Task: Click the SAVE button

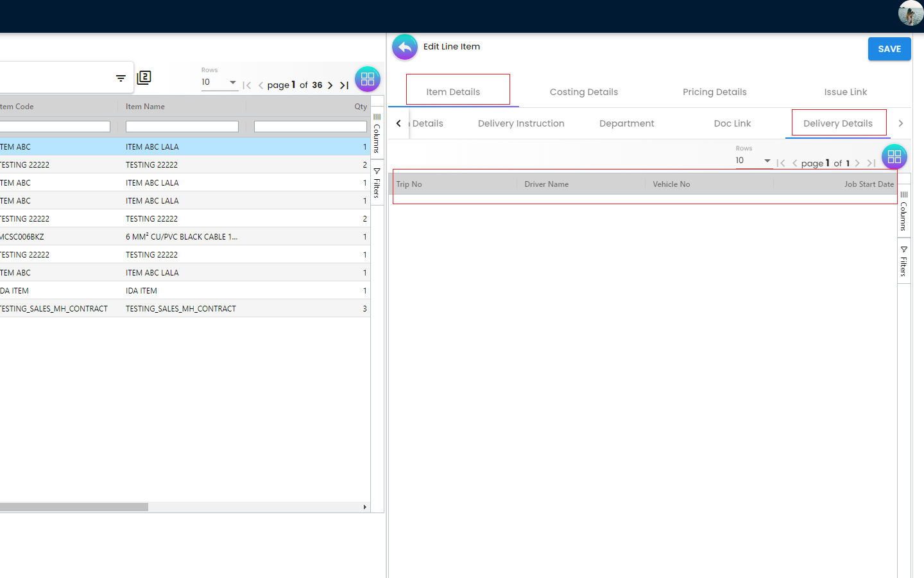Action: click(889, 49)
